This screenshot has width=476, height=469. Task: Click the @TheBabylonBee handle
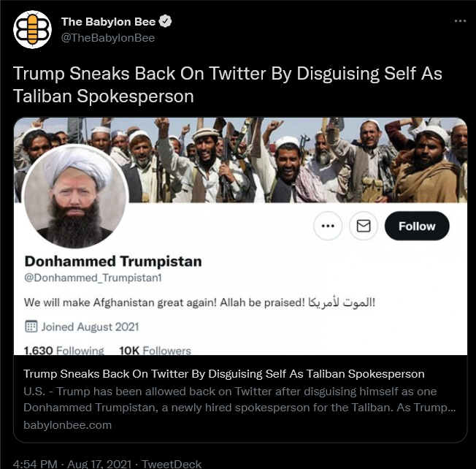tap(108, 38)
